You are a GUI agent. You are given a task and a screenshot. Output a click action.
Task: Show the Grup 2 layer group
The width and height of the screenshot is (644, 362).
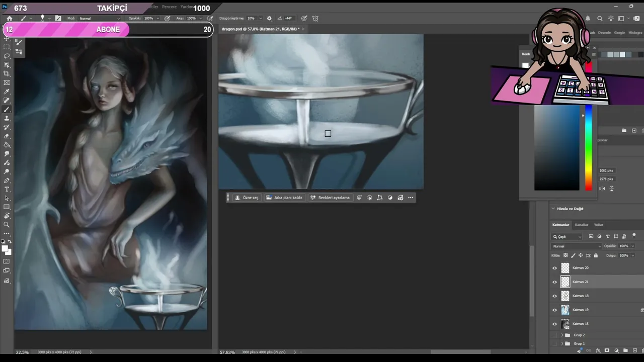pos(555,335)
